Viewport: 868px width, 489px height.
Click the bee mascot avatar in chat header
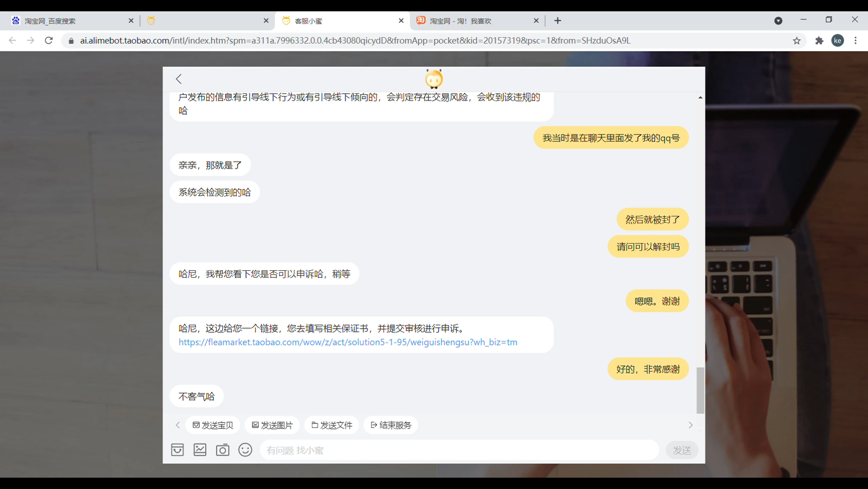[x=434, y=79]
